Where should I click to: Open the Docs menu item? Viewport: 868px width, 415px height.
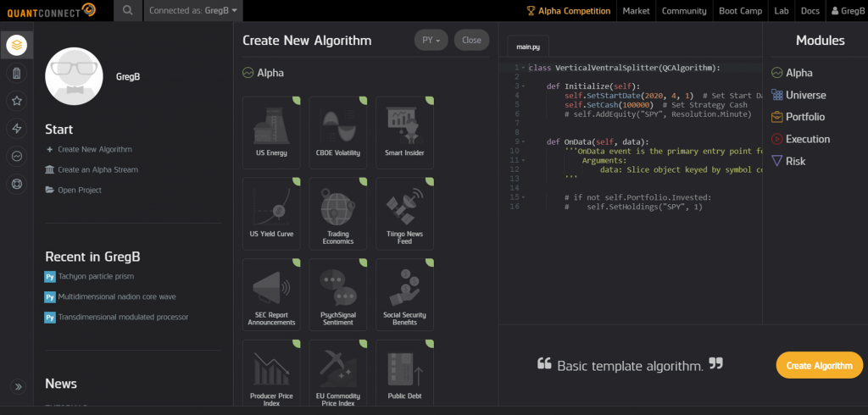point(810,10)
